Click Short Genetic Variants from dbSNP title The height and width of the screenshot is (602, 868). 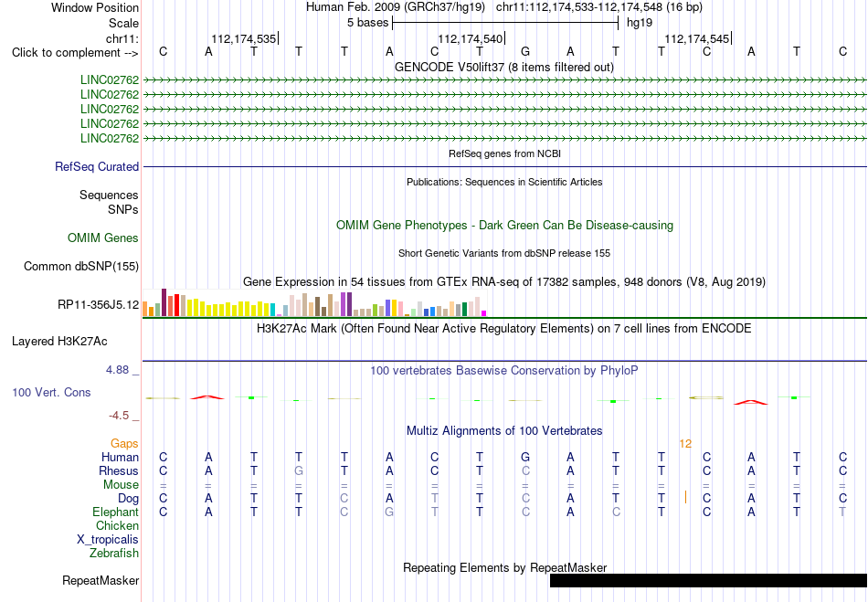[503, 253]
